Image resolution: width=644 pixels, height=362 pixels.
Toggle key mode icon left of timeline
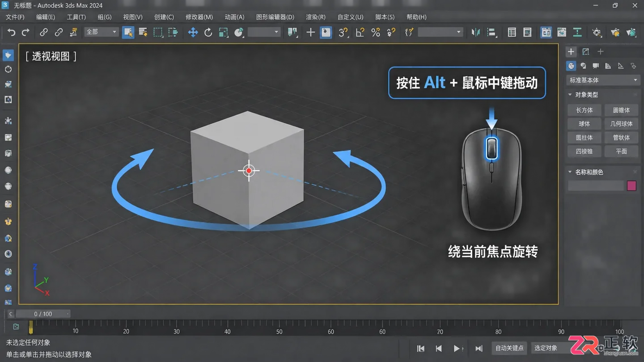coord(16,327)
